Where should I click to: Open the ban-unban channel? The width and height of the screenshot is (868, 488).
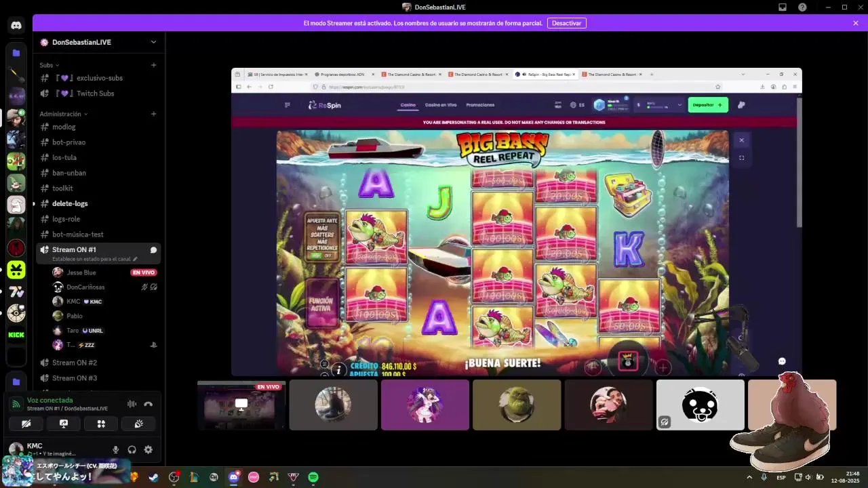coord(98,173)
